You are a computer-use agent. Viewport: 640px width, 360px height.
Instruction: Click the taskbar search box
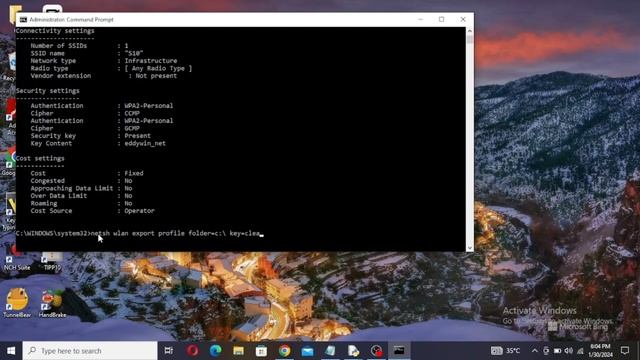click(x=90, y=351)
